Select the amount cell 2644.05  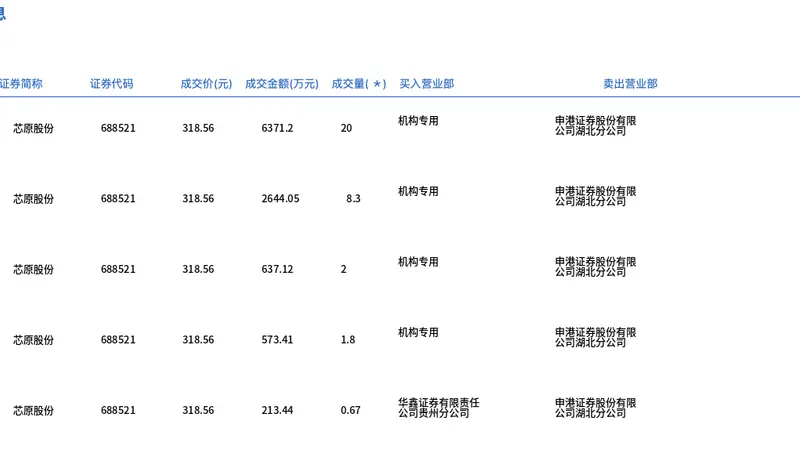click(x=281, y=198)
